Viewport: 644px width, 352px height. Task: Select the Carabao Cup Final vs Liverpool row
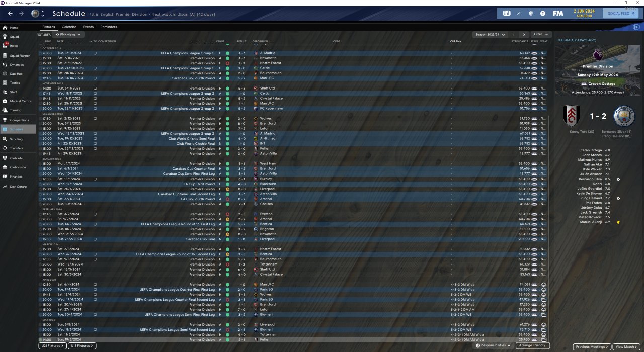click(295, 239)
